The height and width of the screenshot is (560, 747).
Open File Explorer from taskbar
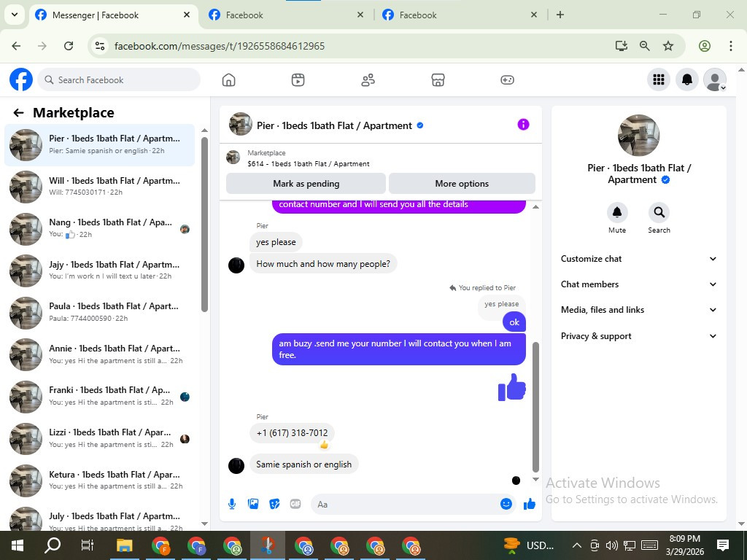pyautogui.click(x=124, y=545)
